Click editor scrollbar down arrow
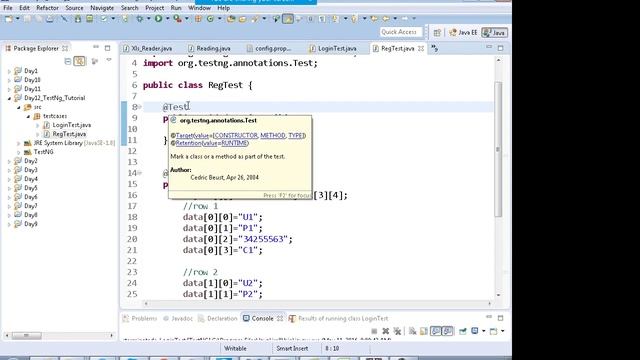This screenshot has height=360, width=640. [x=498, y=295]
